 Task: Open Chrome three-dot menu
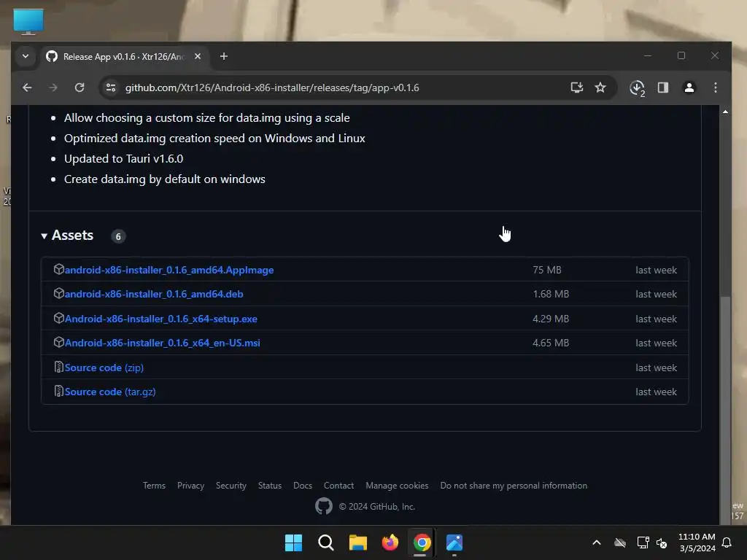(715, 87)
